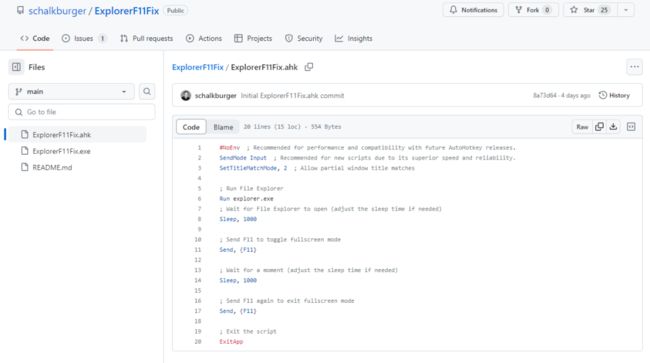Click the Public repository badge

(x=175, y=11)
